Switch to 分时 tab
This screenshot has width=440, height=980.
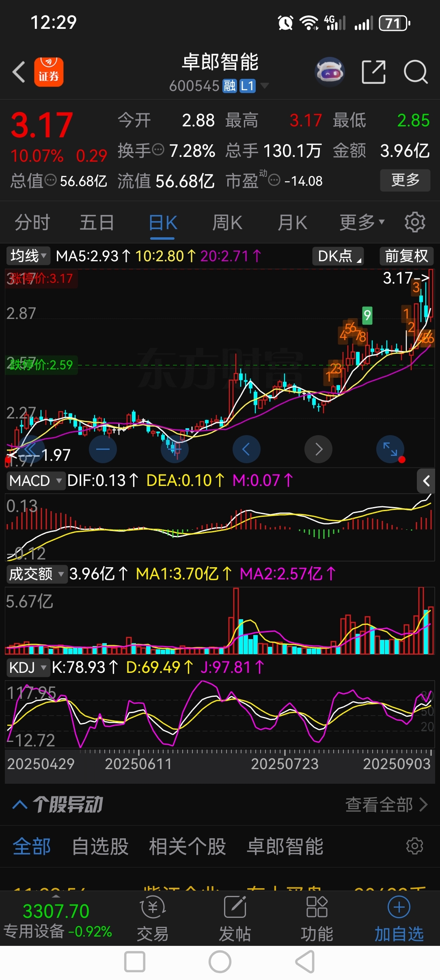32,222
